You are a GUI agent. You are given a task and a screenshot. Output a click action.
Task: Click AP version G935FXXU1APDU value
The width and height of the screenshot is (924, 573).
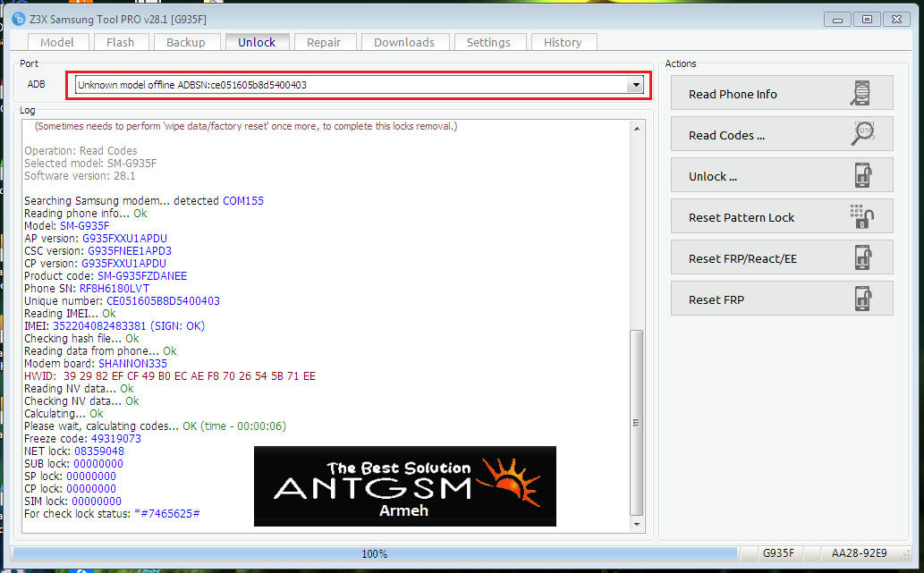124,239
